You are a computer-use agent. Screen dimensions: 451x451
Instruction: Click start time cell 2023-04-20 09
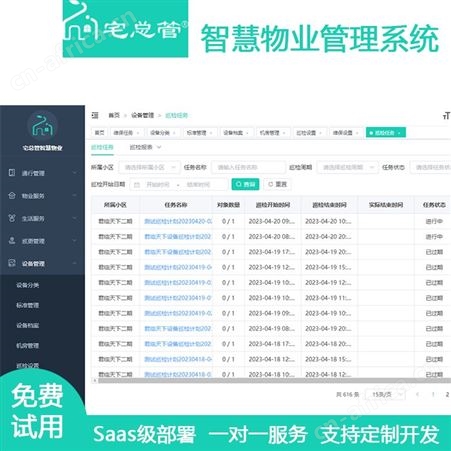click(272, 221)
